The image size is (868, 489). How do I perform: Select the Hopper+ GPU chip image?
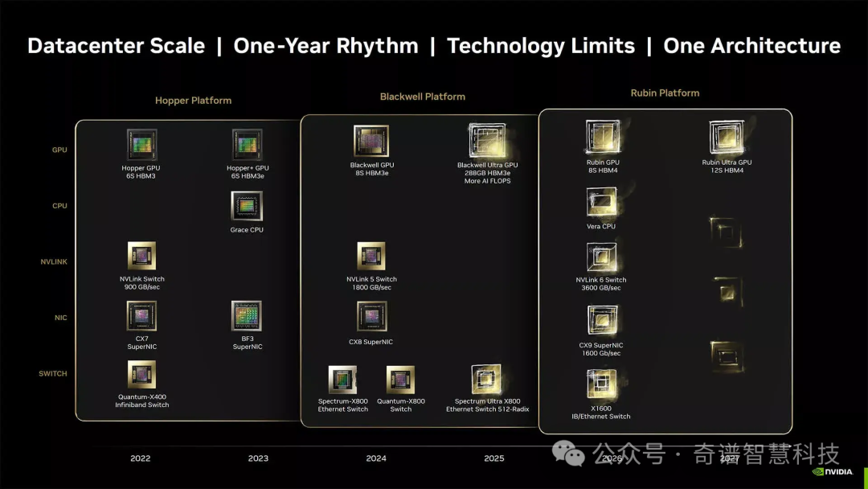coord(247,145)
